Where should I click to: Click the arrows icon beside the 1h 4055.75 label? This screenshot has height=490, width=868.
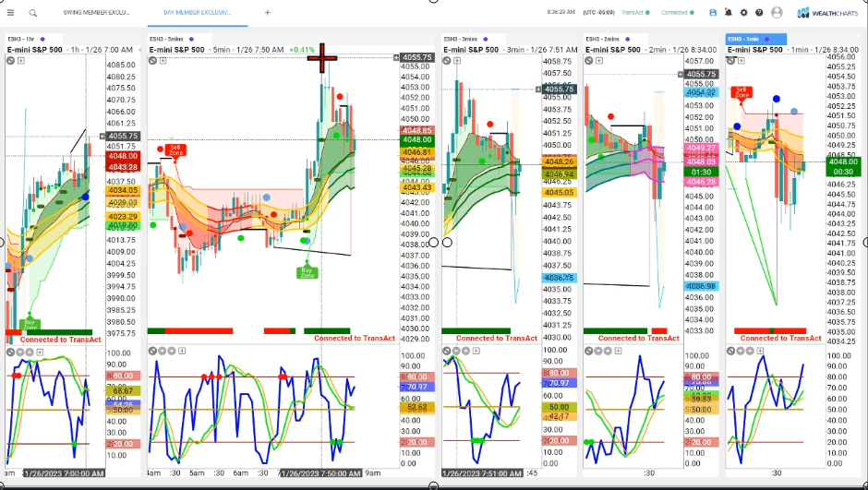point(102,136)
